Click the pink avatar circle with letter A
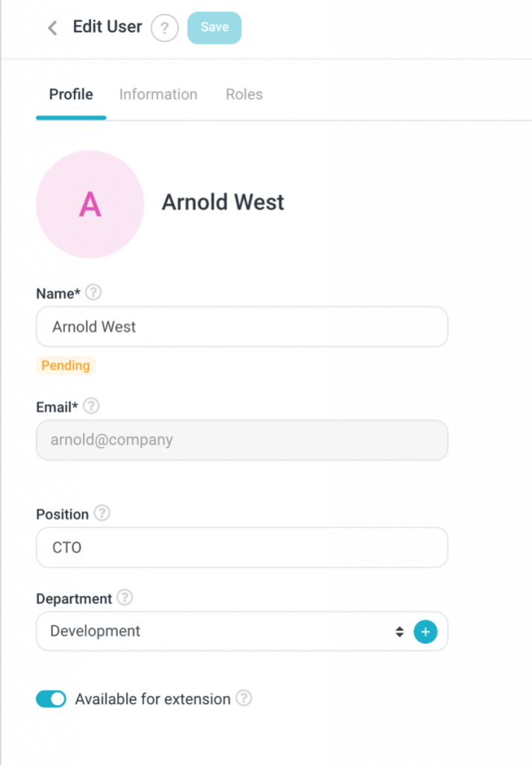The width and height of the screenshot is (532, 765). pyautogui.click(x=90, y=204)
